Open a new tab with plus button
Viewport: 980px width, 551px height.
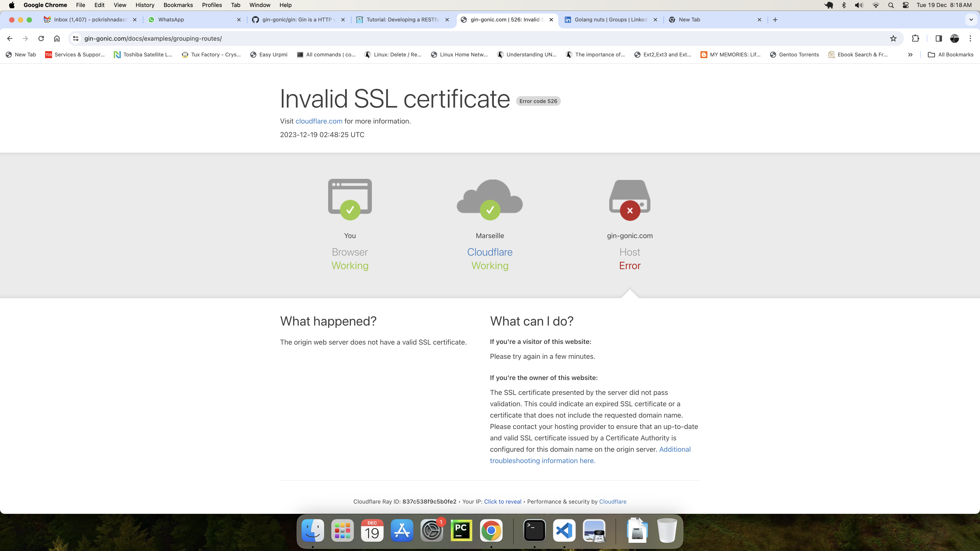775,20
